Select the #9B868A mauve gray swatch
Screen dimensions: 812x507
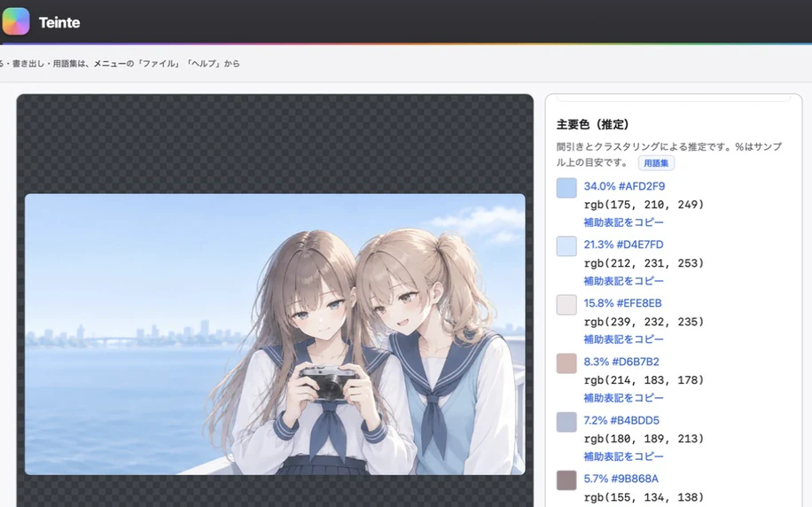[566, 480]
